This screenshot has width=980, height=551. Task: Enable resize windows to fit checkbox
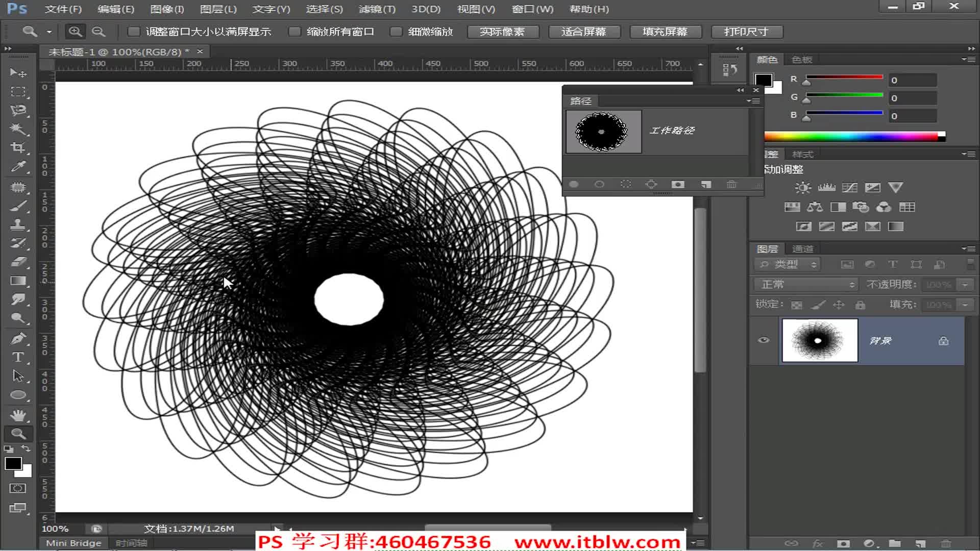tap(134, 32)
